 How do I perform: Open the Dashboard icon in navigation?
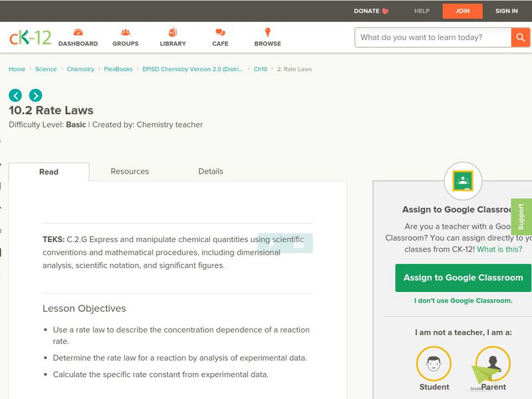[x=78, y=33]
